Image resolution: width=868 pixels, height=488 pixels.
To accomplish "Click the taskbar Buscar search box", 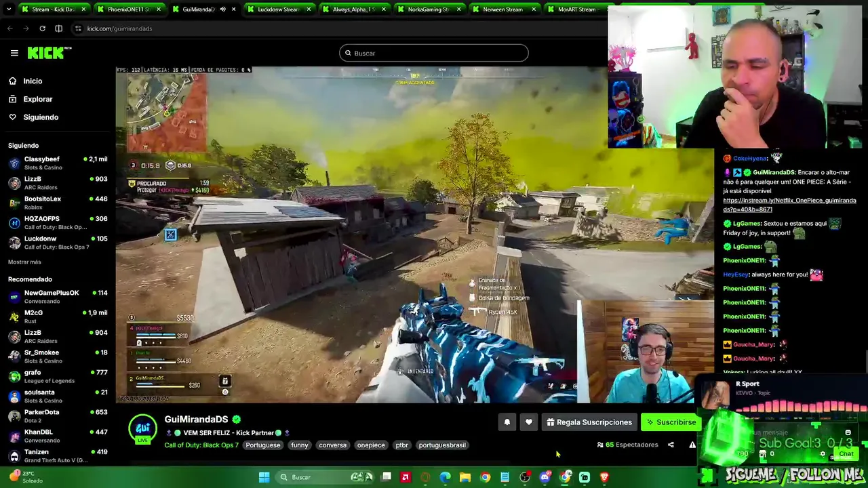I will [325, 477].
